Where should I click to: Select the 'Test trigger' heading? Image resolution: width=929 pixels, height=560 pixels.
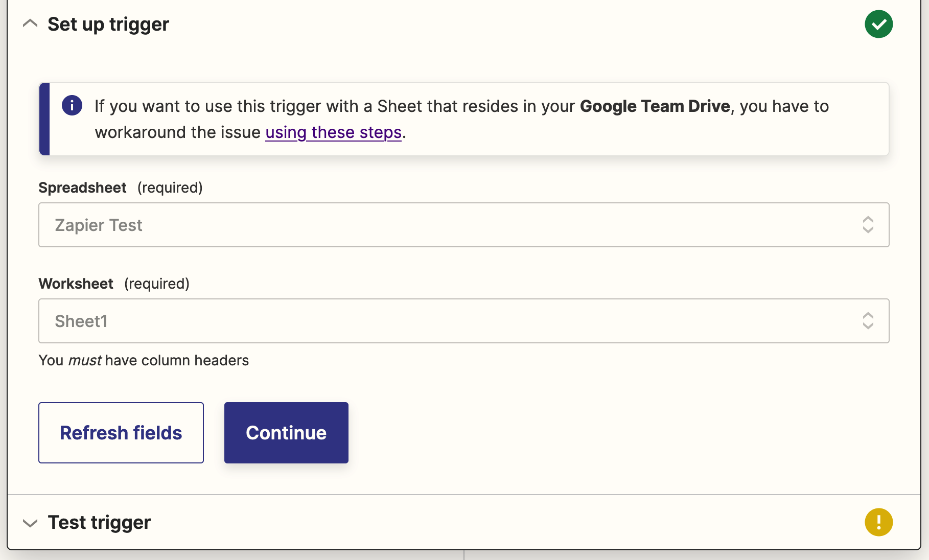[99, 523]
